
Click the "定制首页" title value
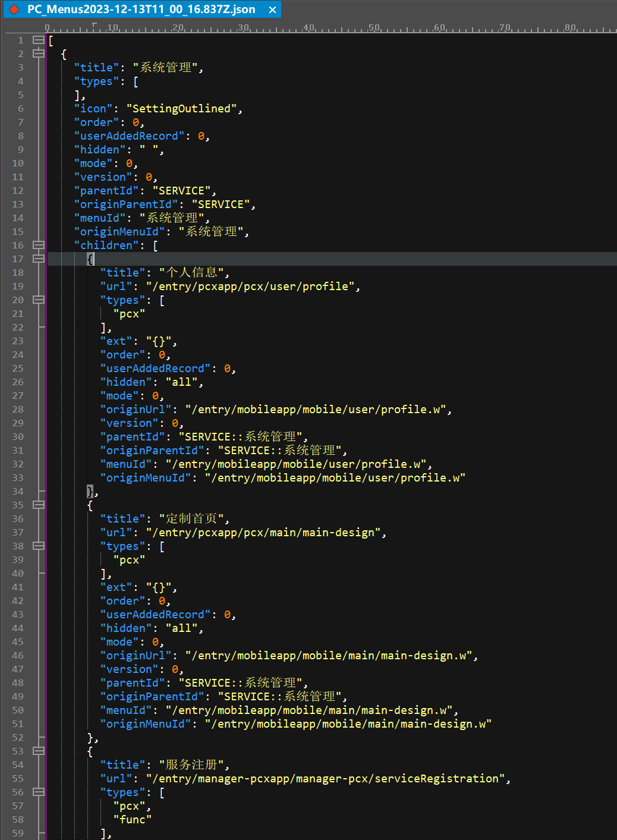click(191, 518)
